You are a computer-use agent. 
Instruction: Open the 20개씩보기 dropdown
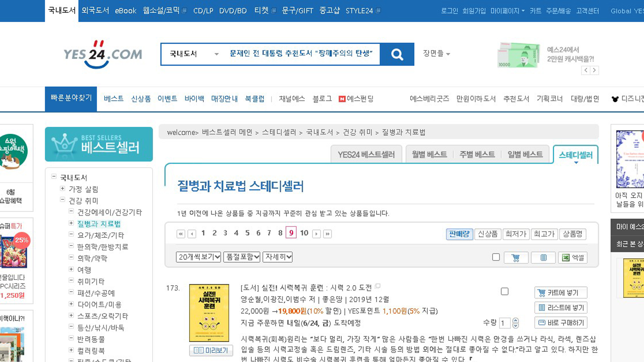click(x=199, y=257)
